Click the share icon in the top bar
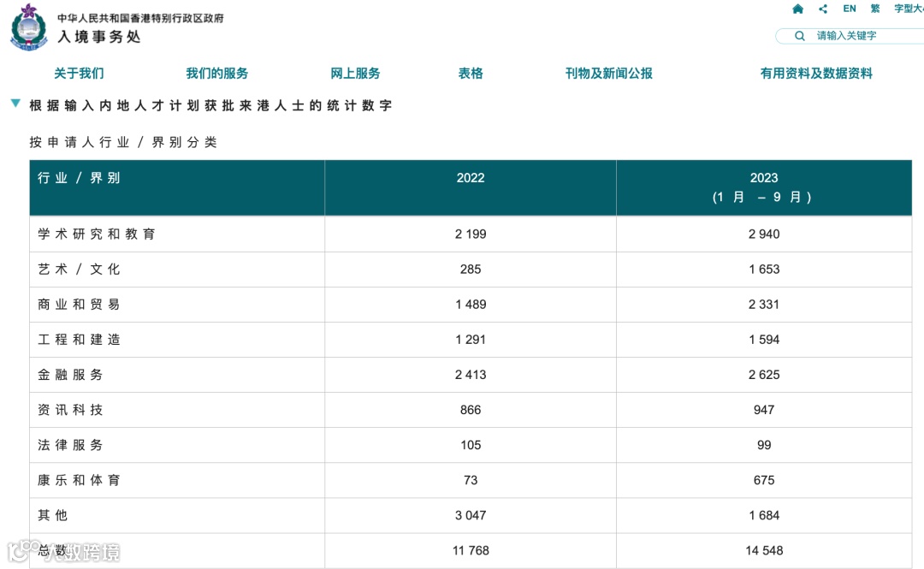The width and height of the screenshot is (924, 569). [823, 9]
